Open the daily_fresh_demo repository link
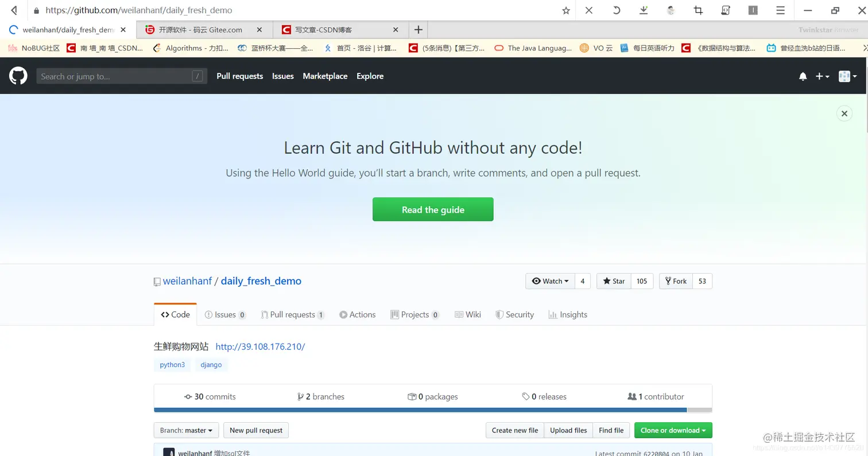The image size is (868, 456). coord(261,281)
